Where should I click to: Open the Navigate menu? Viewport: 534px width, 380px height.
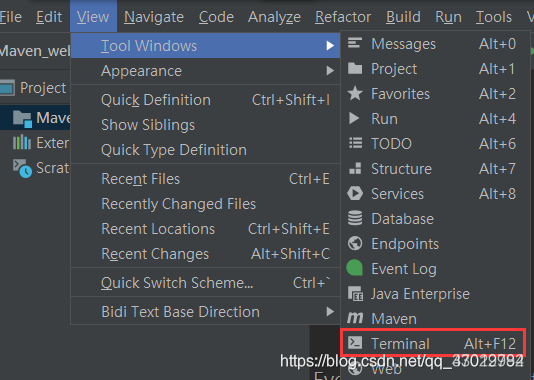(154, 17)
